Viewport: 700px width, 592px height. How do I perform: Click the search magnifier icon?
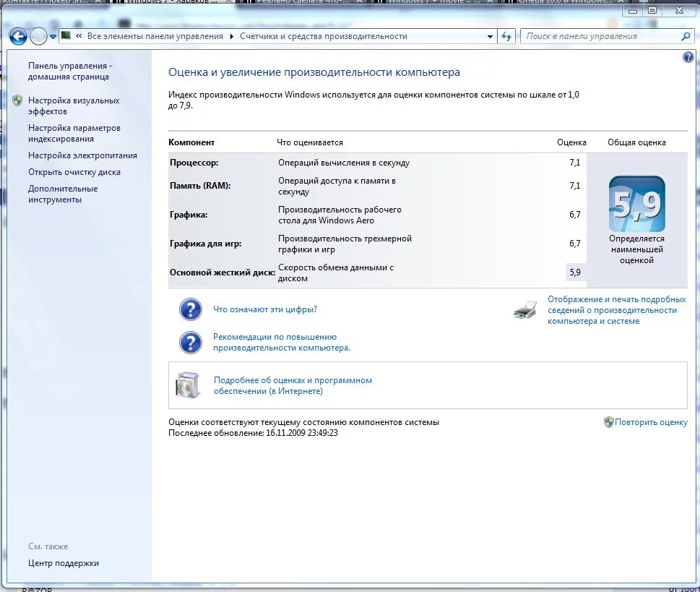(686, 36)
